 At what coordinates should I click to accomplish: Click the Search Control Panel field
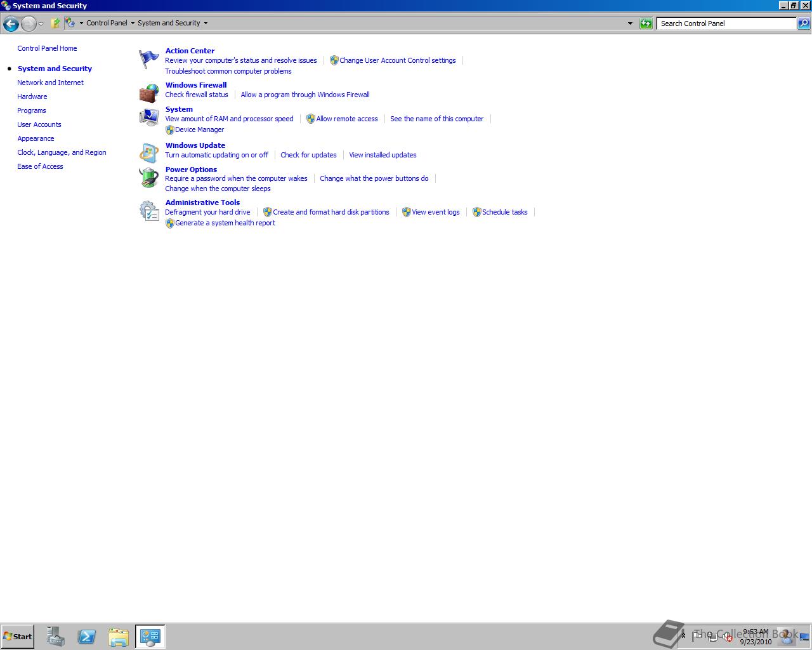tap(727, 23)
